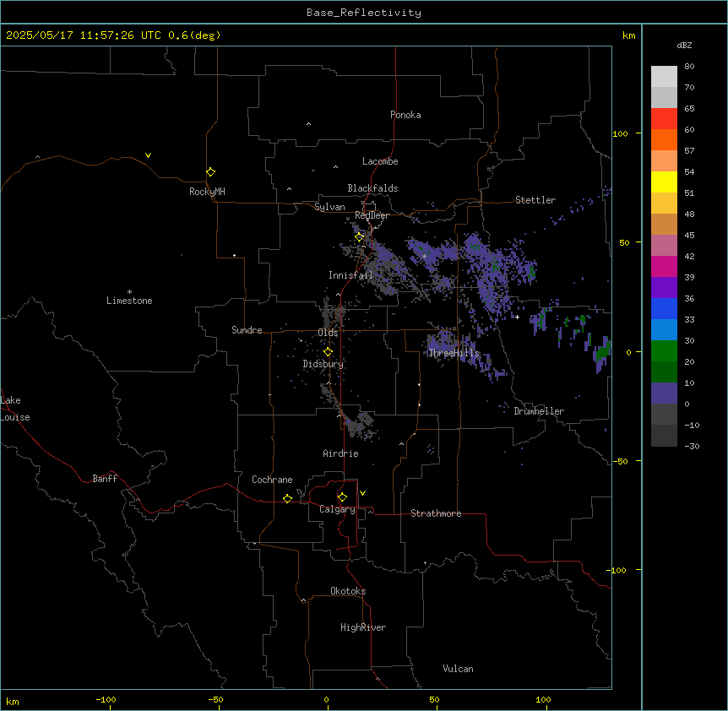Click the Stettler city label
The image size is (728, 711).
tap(535, 200)
